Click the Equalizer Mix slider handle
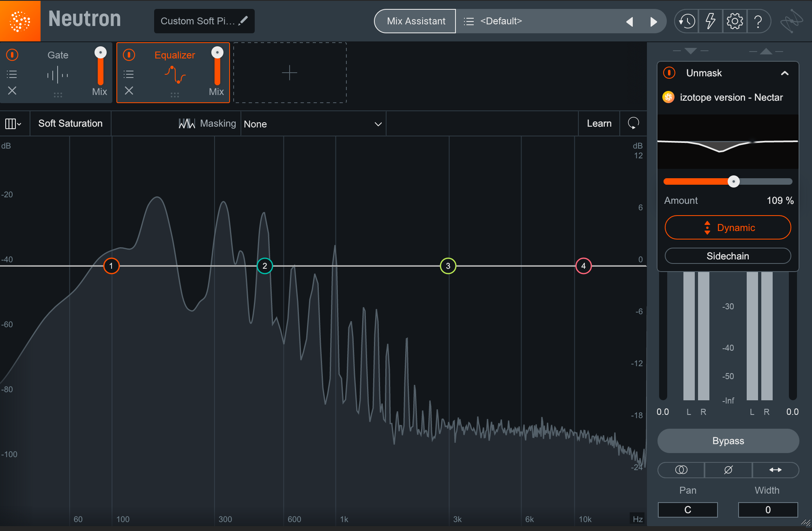 coord(217,52)
